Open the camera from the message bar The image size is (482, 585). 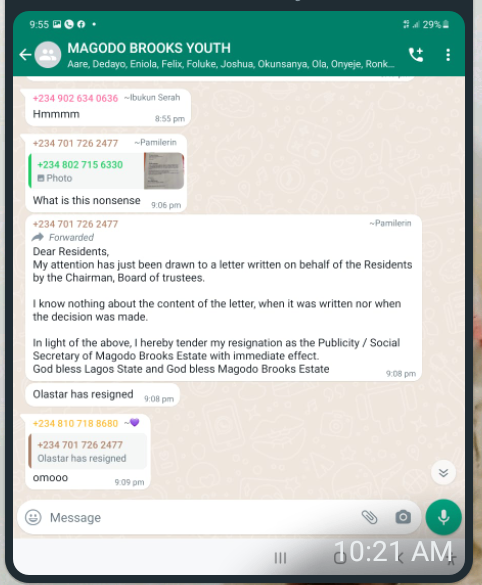[x=403, y=517]
